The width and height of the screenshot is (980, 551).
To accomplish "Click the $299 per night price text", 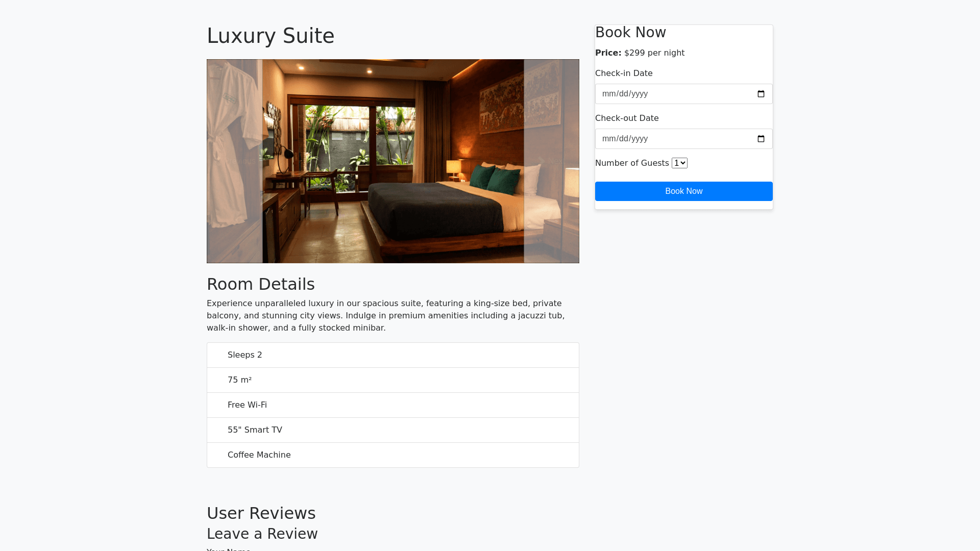I will 654,53.
